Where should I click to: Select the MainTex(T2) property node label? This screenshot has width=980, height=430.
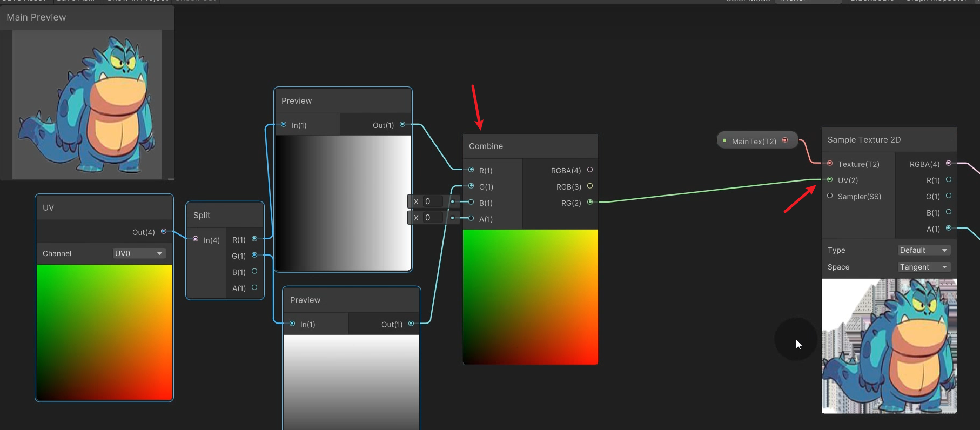coord(754,142)
